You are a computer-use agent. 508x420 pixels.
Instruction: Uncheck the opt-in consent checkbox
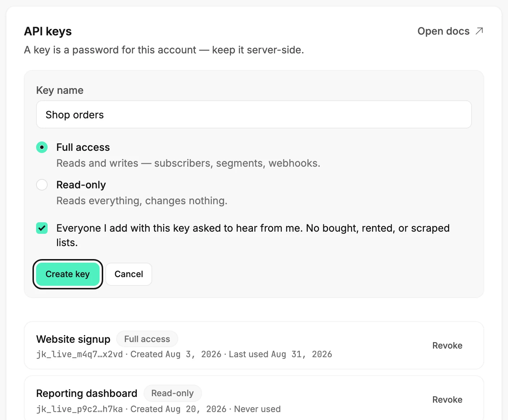(42, 228)
